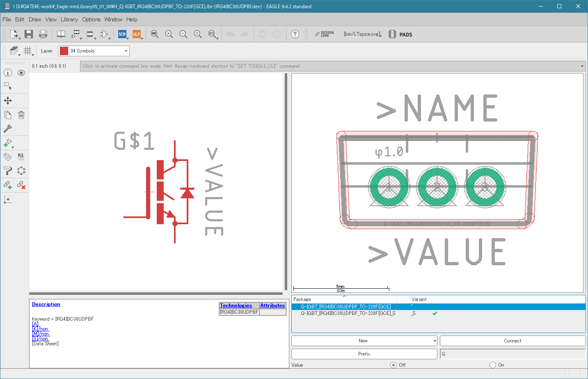Click the Print icon
Screen dimensions: 588x379
(43, 34)
